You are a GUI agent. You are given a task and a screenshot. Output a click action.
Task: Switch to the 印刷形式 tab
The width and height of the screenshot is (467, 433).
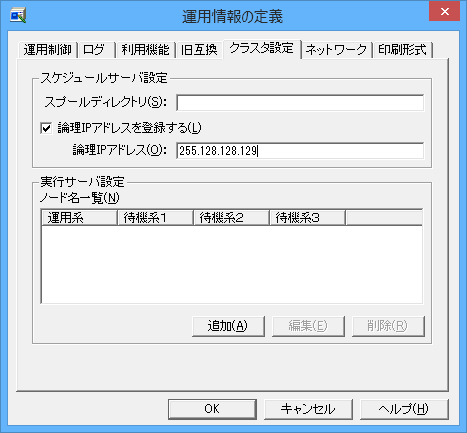click(x=403, y=50)
